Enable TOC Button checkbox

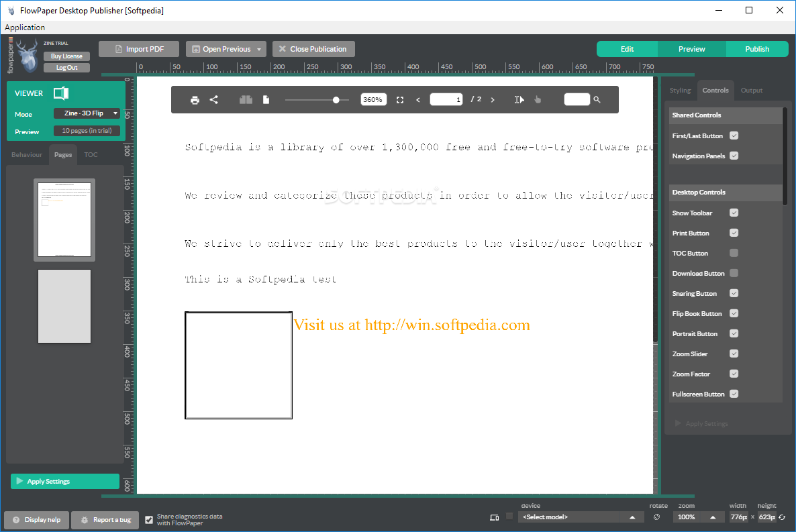pyautogui.click(x=734, y=253)
